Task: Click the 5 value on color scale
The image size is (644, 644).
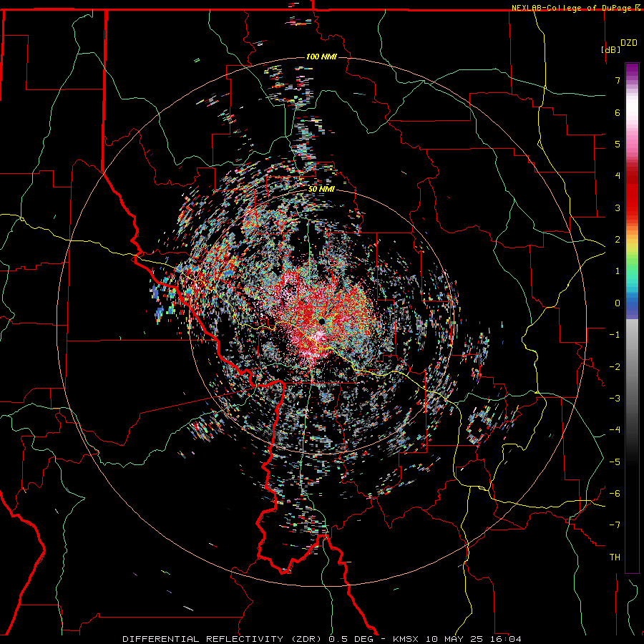Action: point(618,144)
